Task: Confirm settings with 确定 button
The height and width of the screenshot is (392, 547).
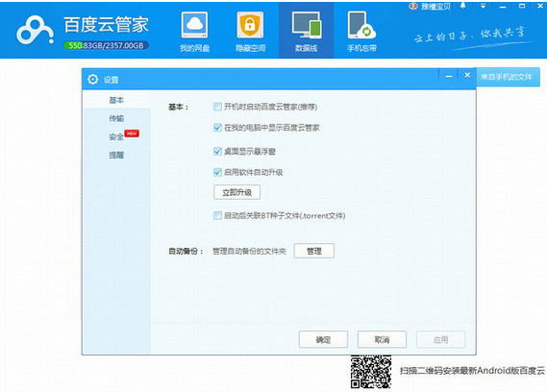Action: coord(323,339)
